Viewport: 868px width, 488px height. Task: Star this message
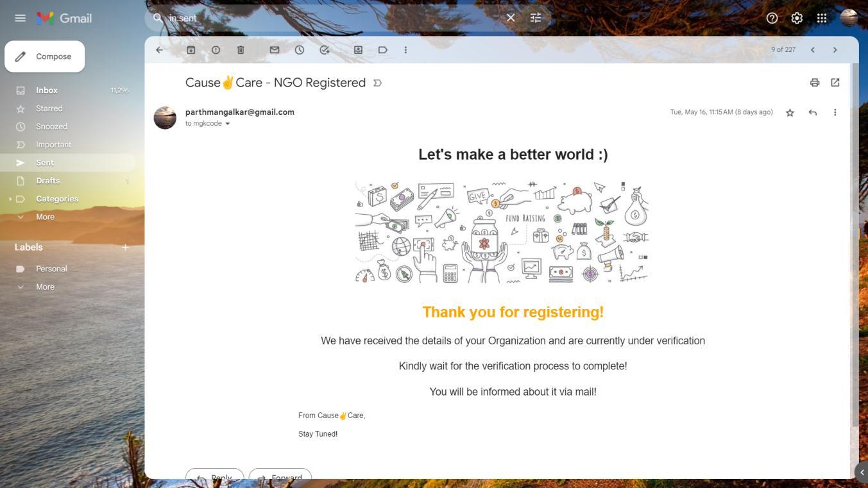tap(790, 112)
